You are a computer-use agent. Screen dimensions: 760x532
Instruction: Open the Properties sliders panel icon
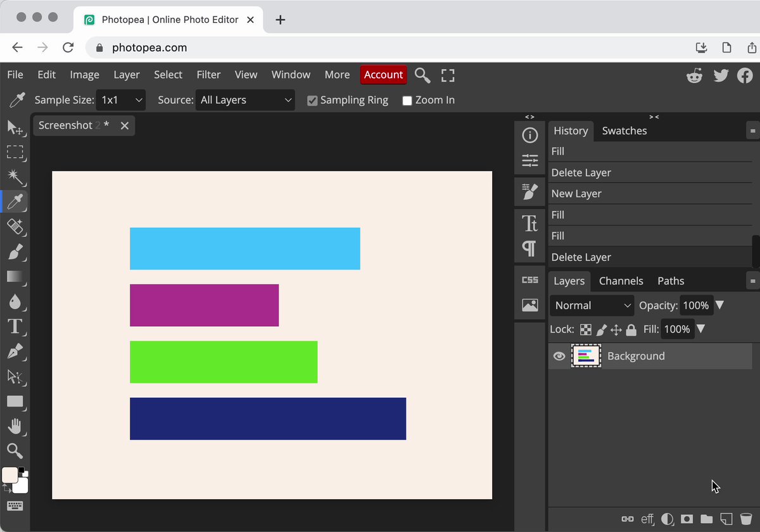coord(530,161)
